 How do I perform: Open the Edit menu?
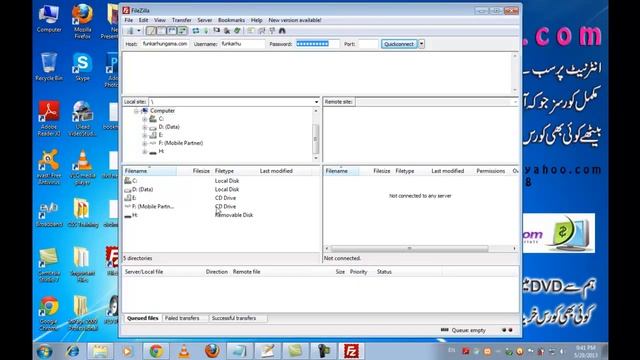(143, 20)
